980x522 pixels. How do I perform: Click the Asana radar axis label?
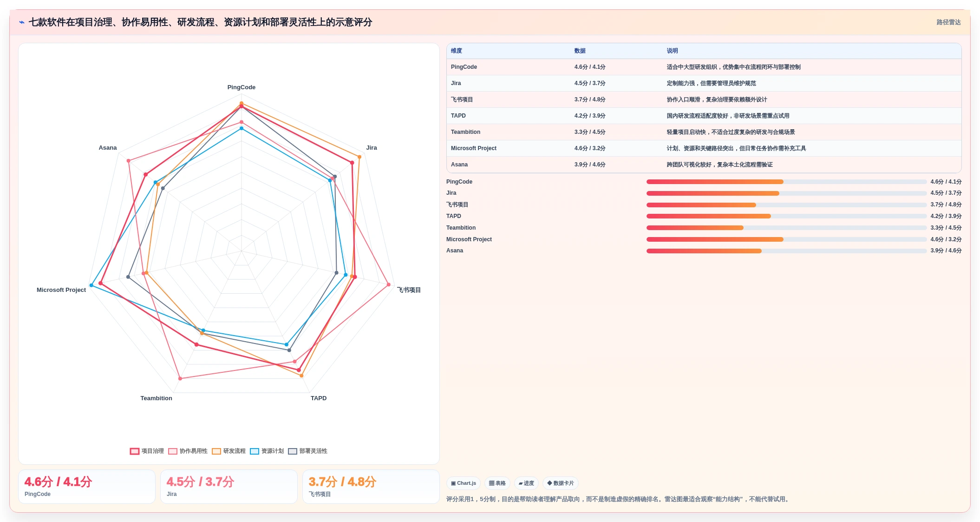click(x=108, y=148)
